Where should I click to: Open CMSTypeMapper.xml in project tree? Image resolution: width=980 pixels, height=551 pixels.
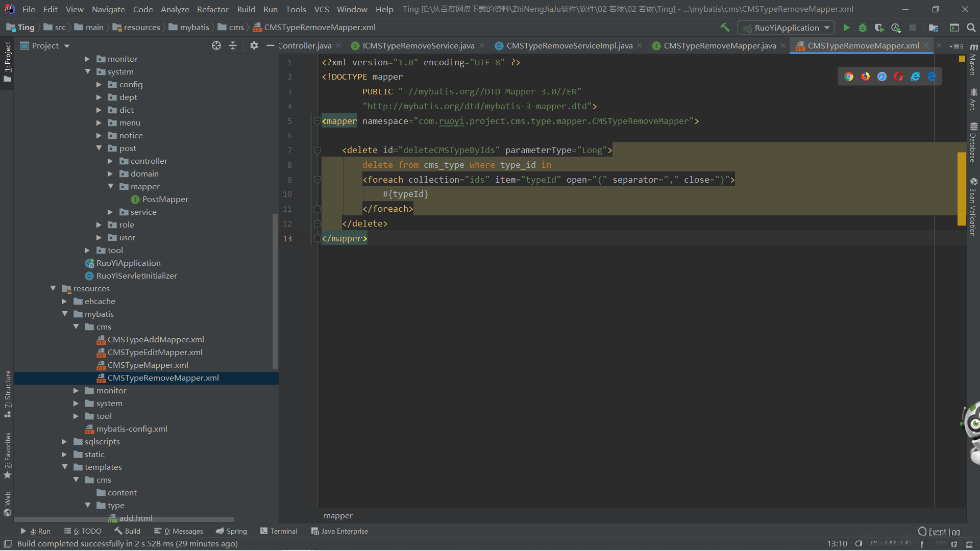[148, 365]
